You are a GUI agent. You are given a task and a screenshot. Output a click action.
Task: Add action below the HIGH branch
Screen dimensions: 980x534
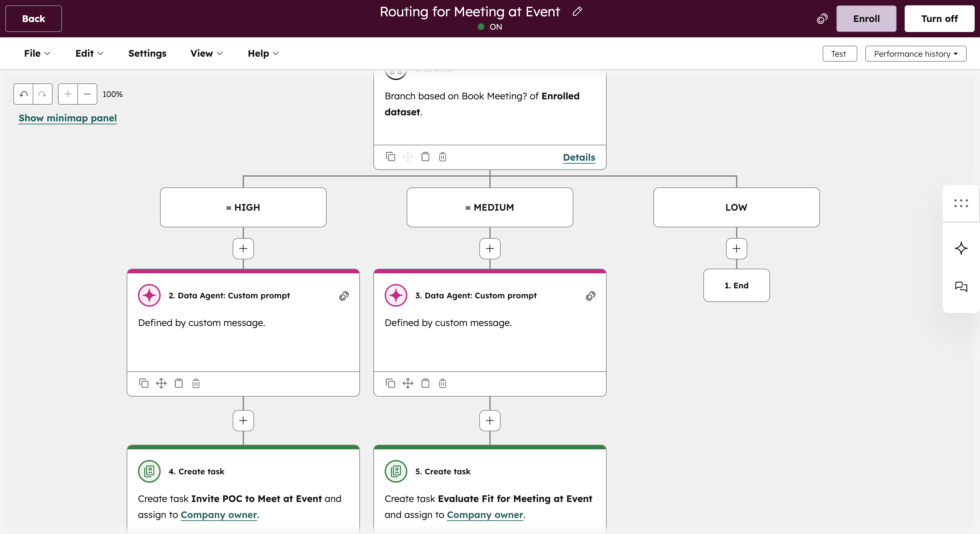pyautogui.click(x=243, y=248)
